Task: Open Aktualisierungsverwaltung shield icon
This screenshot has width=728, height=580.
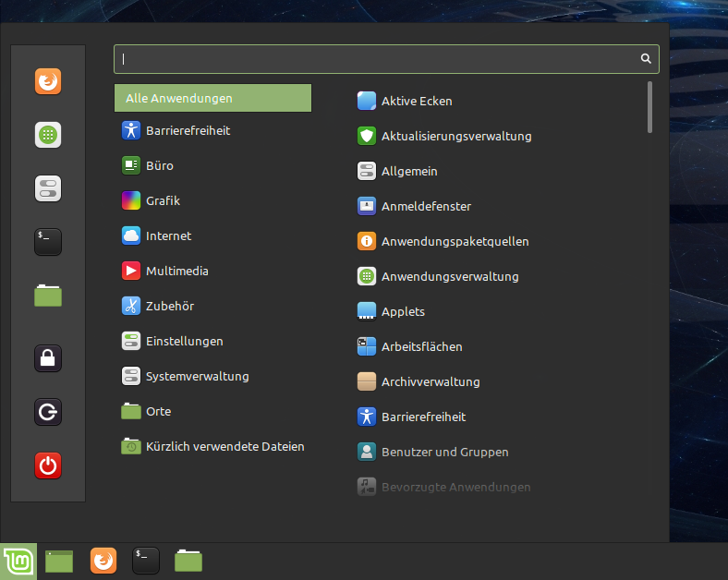Action: coord(367,136)
